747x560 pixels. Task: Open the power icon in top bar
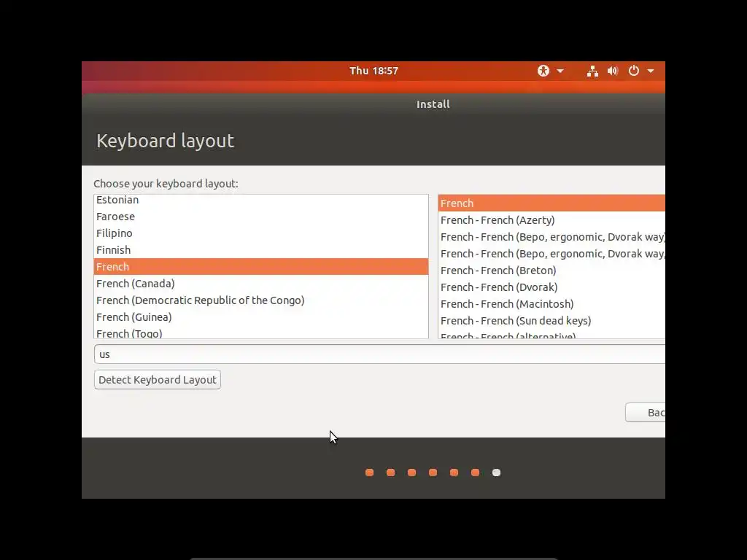click(634, 71)
